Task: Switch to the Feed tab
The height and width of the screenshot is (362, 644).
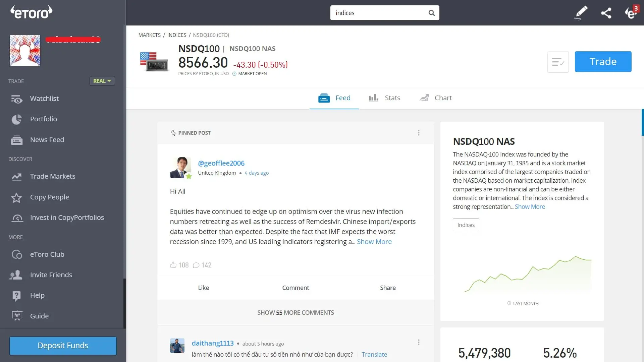Action: coord(334,98)
